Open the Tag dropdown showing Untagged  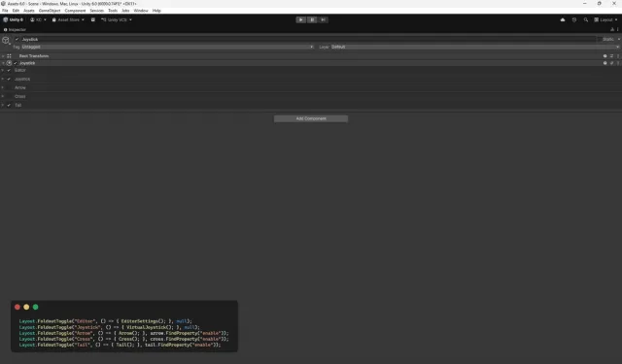167,47
